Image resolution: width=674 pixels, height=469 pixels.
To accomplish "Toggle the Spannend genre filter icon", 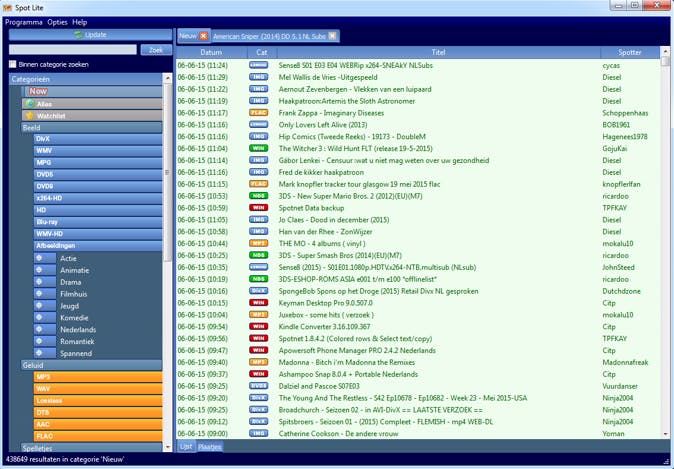I will point(45,353).
